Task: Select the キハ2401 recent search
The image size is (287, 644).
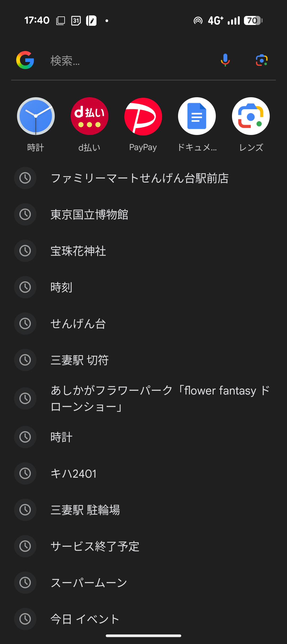Action: pyautogui.click(x=73, y=473)
